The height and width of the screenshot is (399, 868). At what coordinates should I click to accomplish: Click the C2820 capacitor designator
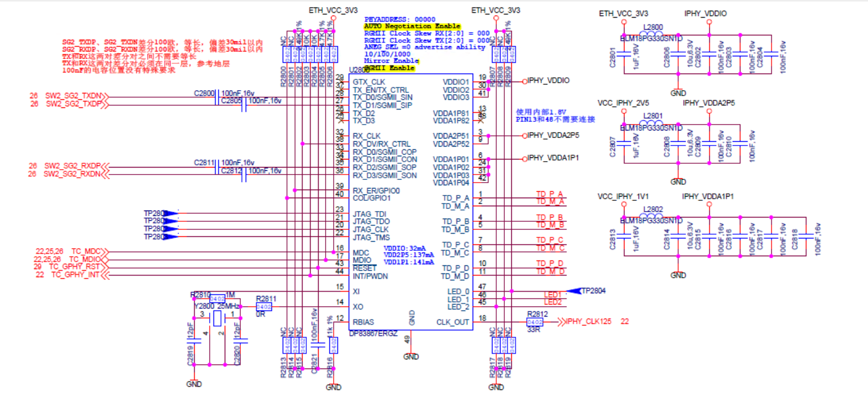coord(237,356)
